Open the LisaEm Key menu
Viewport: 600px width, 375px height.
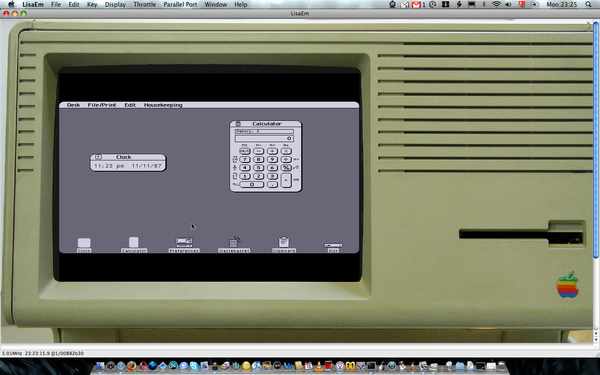(92, 5)
